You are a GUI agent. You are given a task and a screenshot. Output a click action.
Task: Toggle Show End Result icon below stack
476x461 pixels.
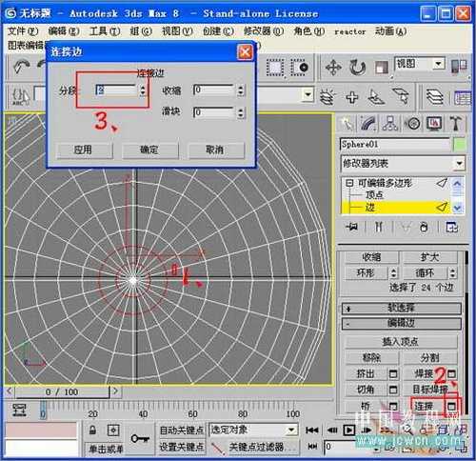click(x=379, y=227)
